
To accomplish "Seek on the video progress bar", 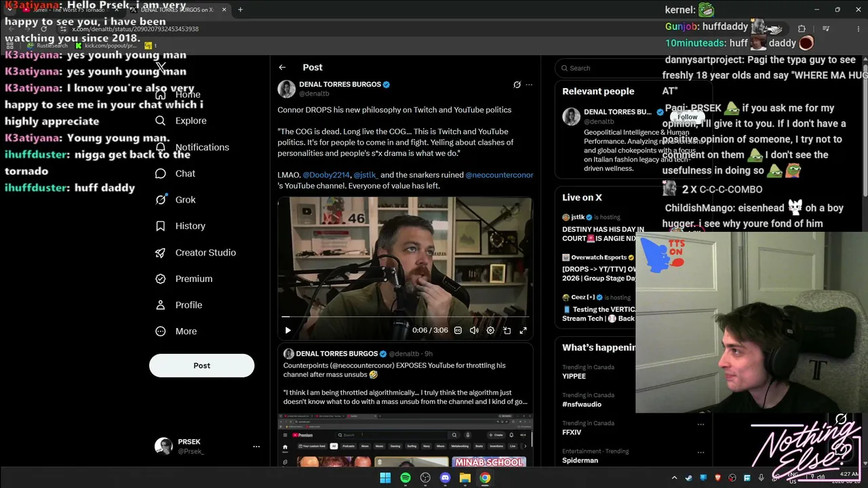I will (406, 317).
